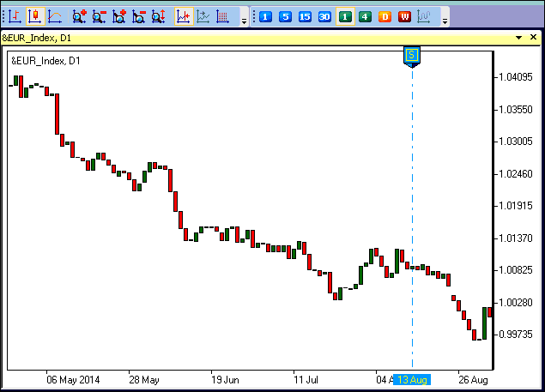Click the blue S marker above chart
Viewport: 545px width, 392px height.
coord(412,56)
